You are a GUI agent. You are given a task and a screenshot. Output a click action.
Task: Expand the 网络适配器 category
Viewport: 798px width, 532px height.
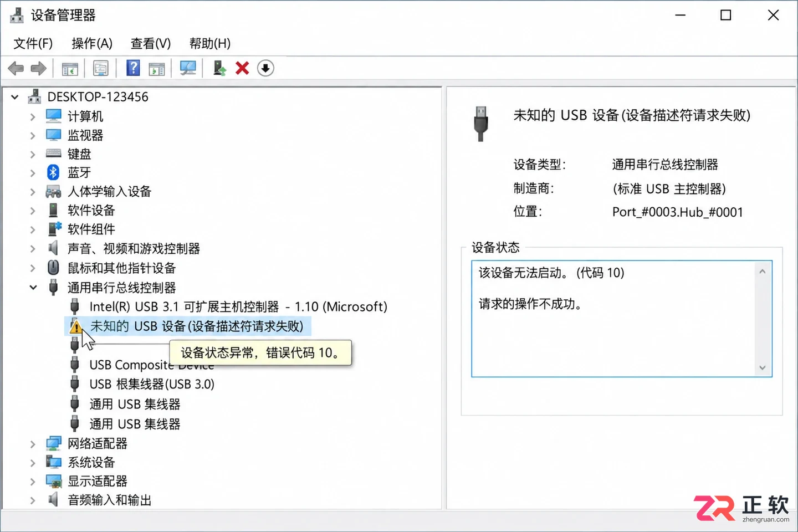(x=33, y=444)
